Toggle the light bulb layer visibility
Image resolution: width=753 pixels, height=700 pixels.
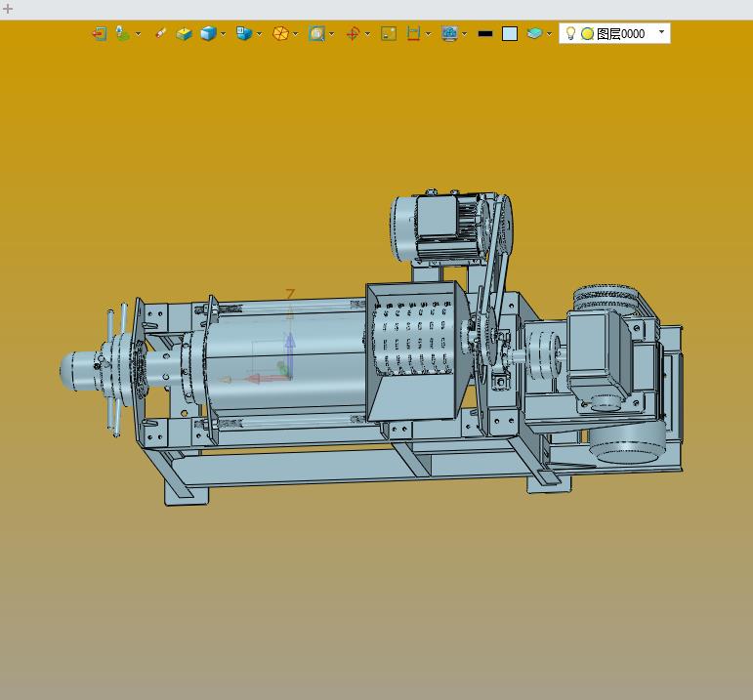(x=570, y=33)
